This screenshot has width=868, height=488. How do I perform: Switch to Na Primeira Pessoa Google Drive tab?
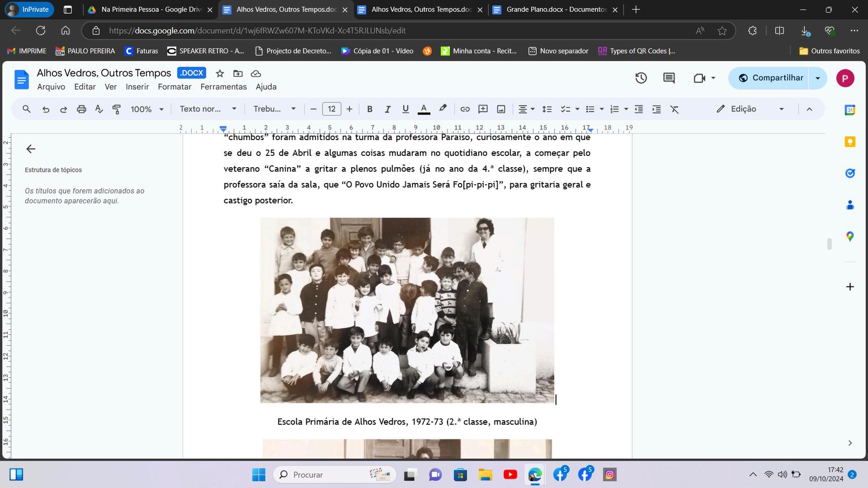pos(150,10)
